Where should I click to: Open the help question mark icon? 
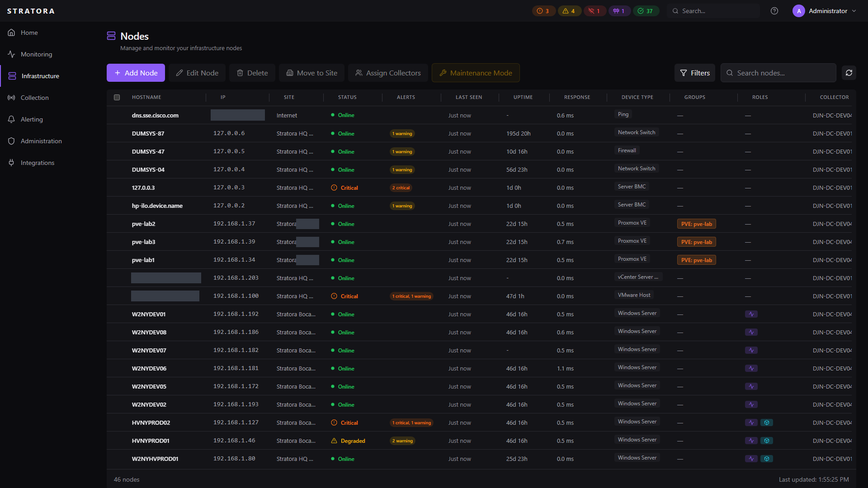[774, 11]
